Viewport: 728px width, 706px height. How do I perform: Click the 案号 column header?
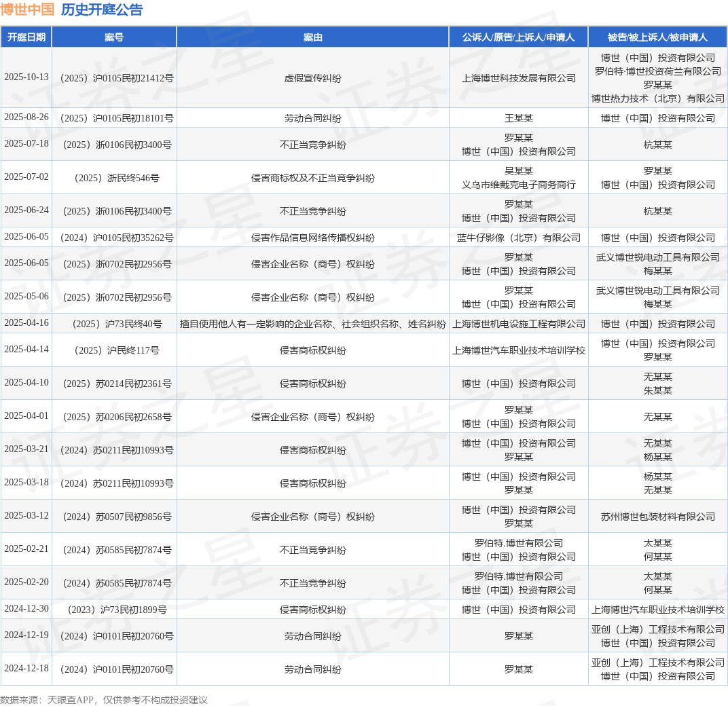pos(114,37)
